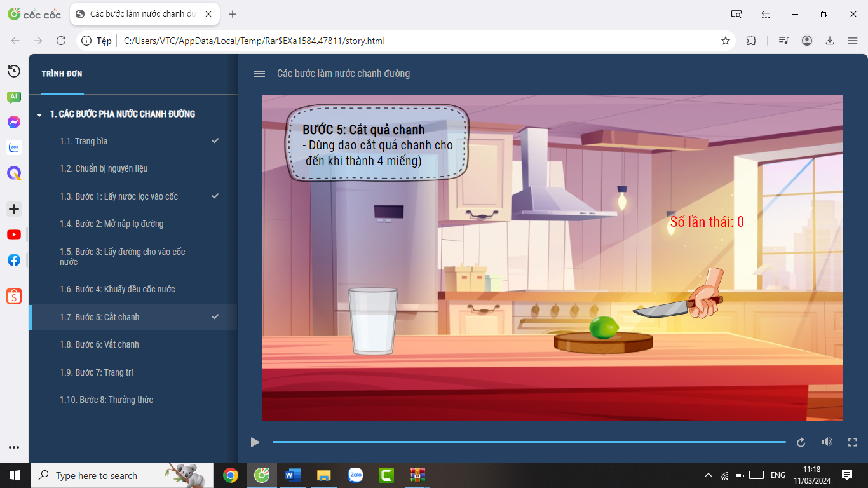Open the Messenger sidebar icon
This screenshot has height=488, width=868.
click(x=14, y=122)
